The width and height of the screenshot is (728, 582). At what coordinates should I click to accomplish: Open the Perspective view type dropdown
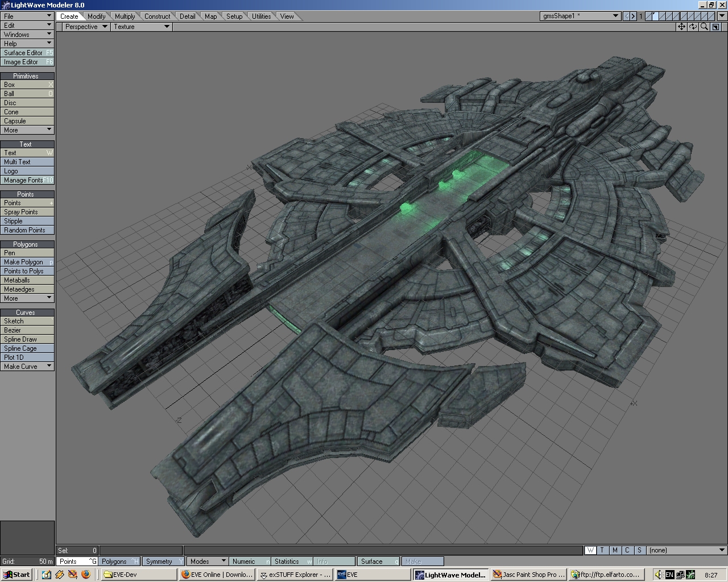coord(85,27)
